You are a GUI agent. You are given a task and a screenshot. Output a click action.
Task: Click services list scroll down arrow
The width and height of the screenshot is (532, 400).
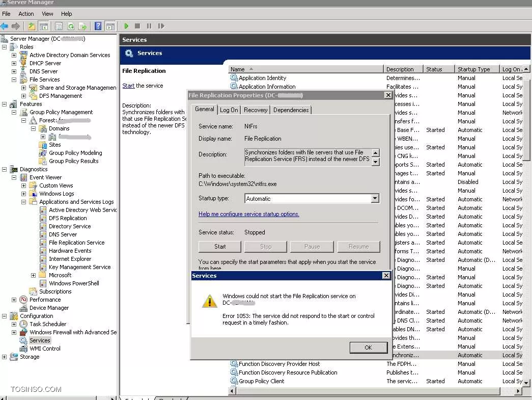pos(526,383)
